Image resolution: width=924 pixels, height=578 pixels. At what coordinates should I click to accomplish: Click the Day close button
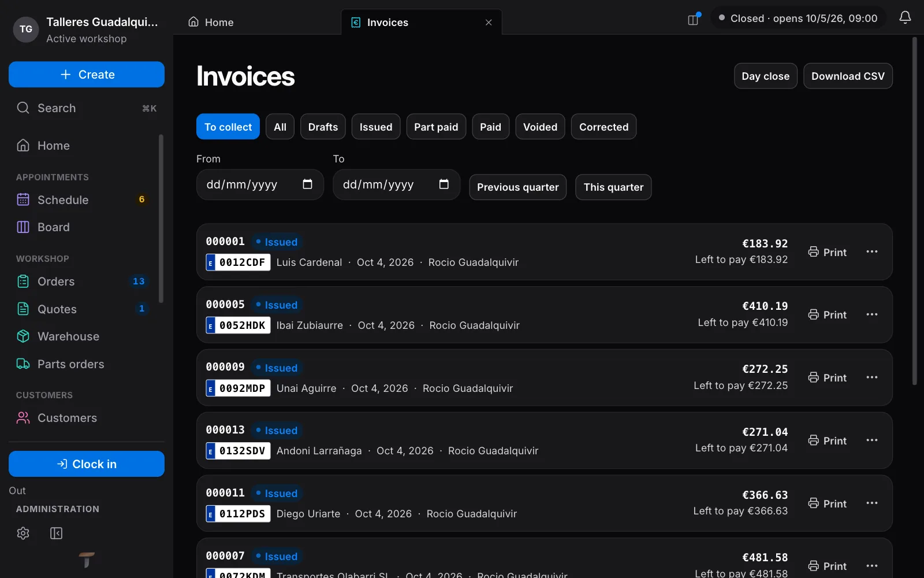pyautogui.click(x=766, y=76)
